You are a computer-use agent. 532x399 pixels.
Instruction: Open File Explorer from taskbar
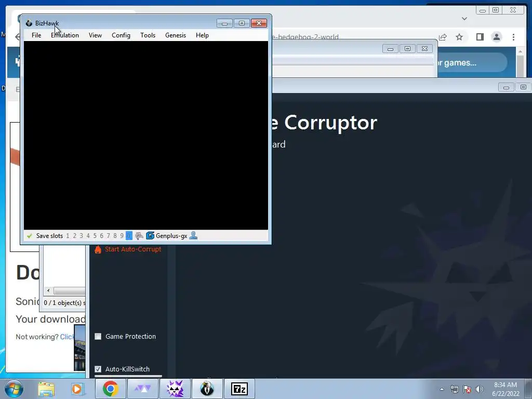pyautogui.click(x=46, y=389)
